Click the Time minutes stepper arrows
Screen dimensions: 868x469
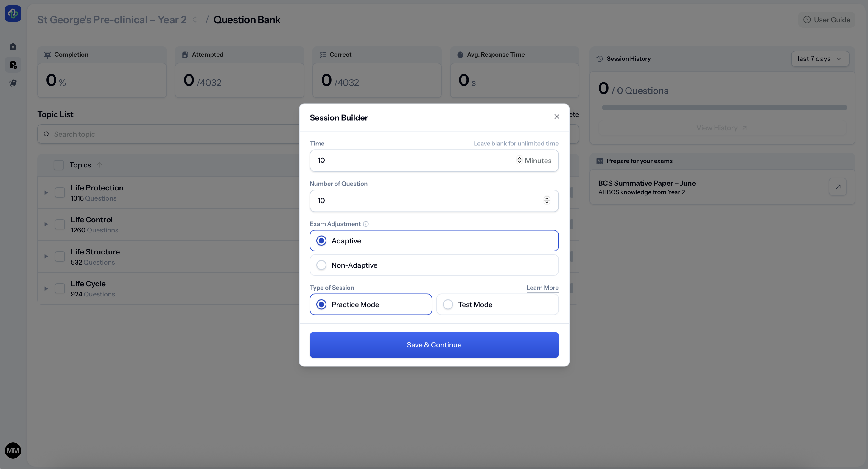coord(519,160)
